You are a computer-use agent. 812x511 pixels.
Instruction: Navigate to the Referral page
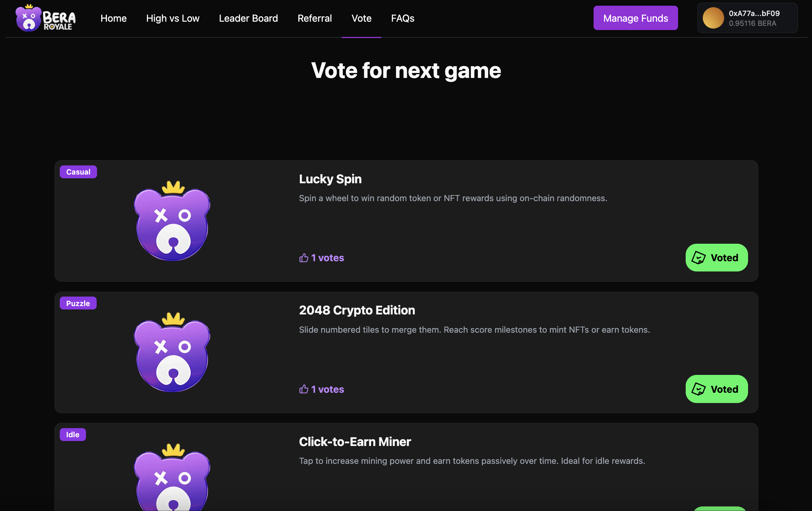(315, 18)
